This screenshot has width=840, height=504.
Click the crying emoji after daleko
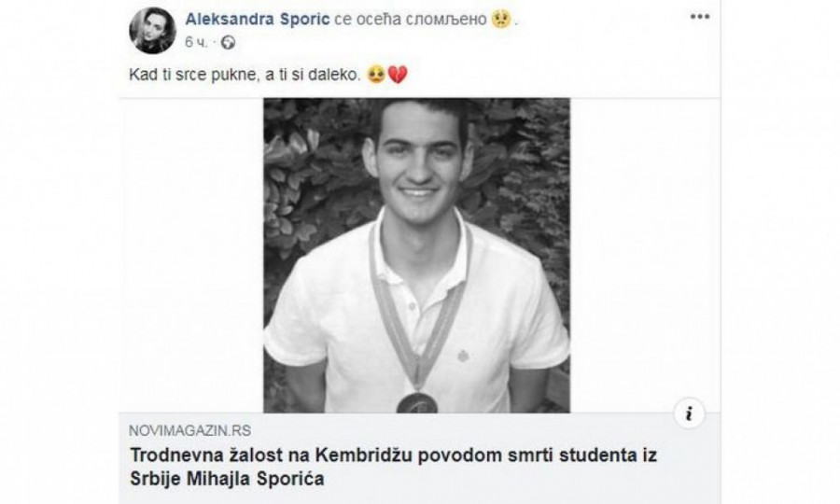tap(377, 74)
